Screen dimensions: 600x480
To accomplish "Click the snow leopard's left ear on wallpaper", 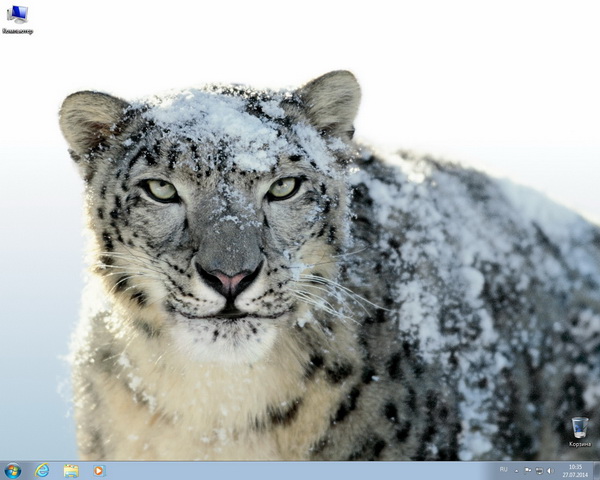I will 88,118.
